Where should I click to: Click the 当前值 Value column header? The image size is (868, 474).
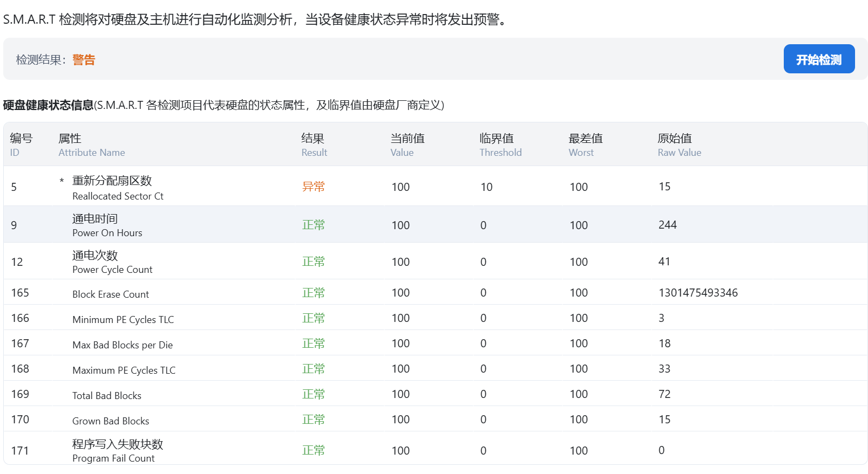pyautogui.click(x=407, y=145)
